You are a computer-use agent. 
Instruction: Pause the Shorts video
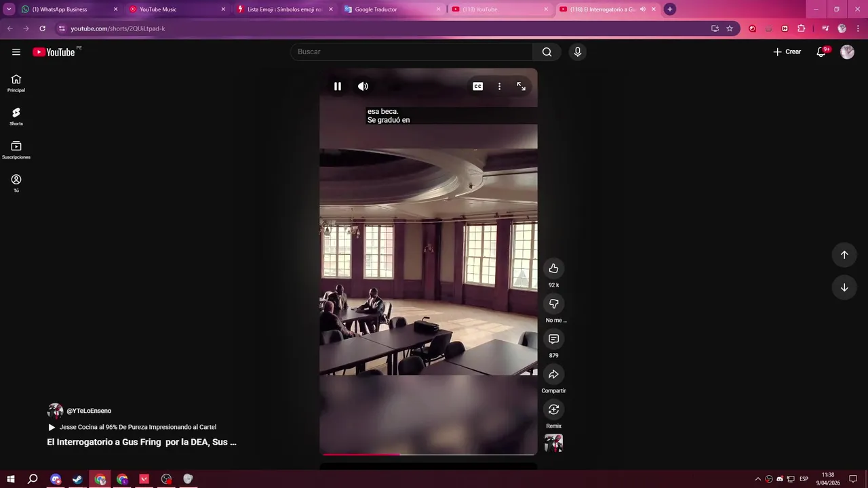(x=338, y=86)
